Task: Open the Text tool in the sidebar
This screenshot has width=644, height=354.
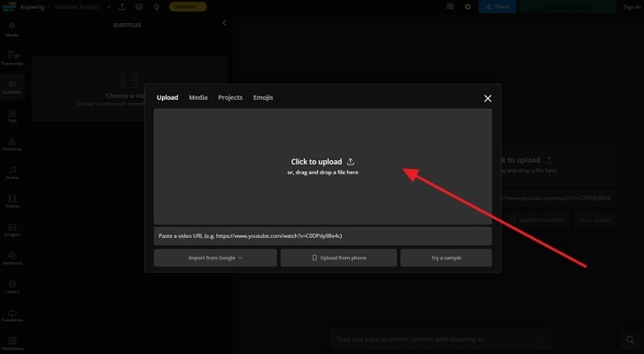Action: coord(12,116)
